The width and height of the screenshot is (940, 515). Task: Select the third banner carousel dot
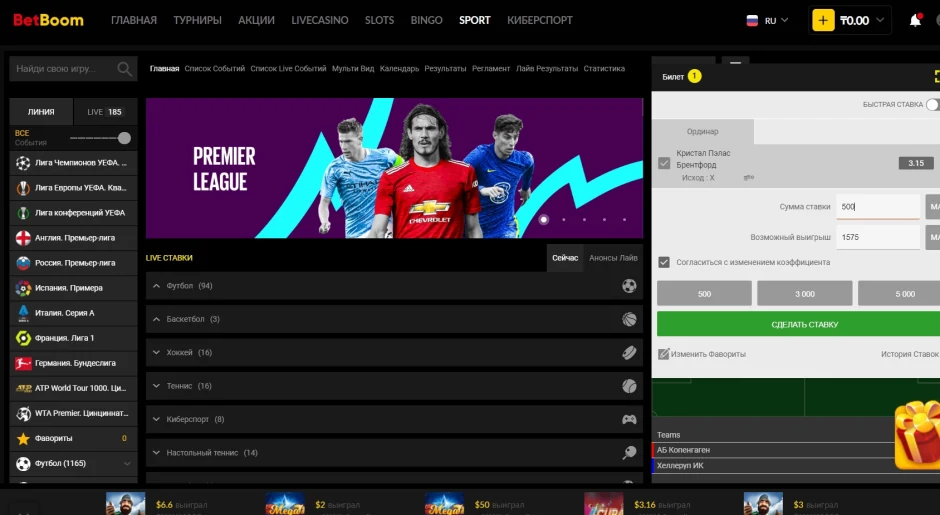click(x=584, y=219)
